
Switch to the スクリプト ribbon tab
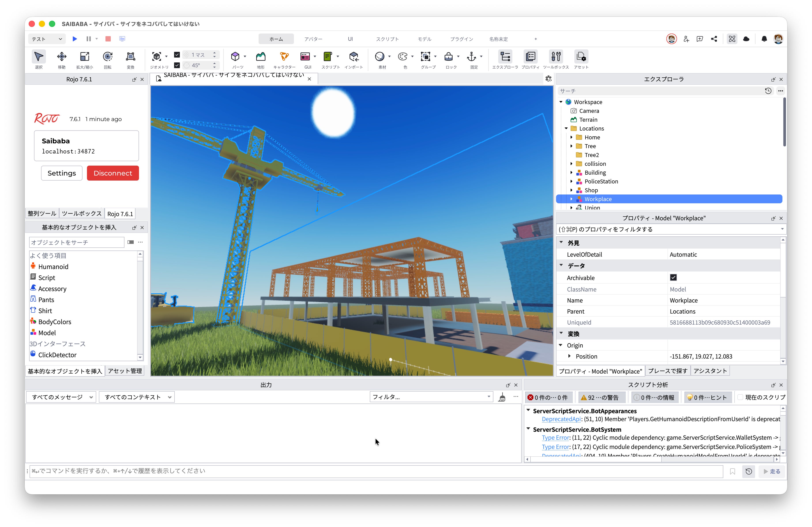[x=387, y=39]
